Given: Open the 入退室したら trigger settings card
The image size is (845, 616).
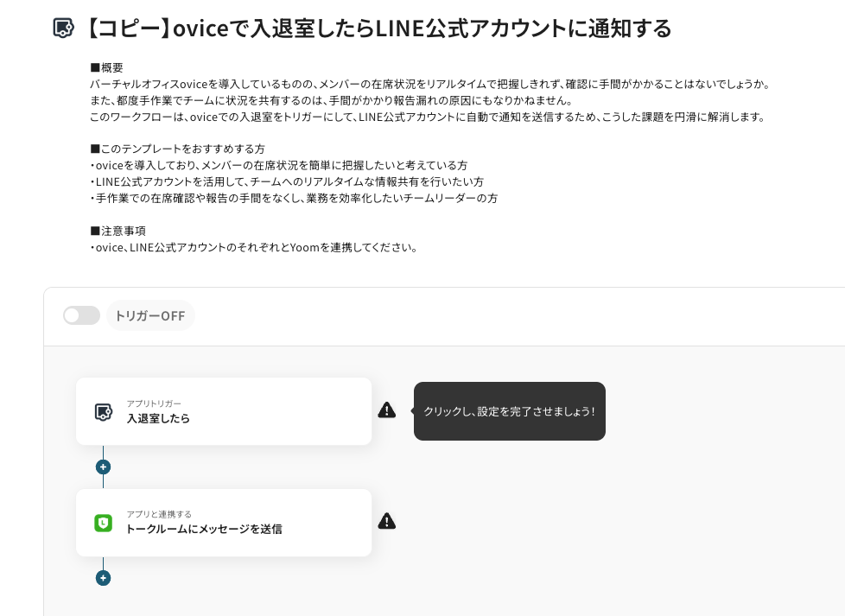Looking at the screenshot, I should click(224, 411).
